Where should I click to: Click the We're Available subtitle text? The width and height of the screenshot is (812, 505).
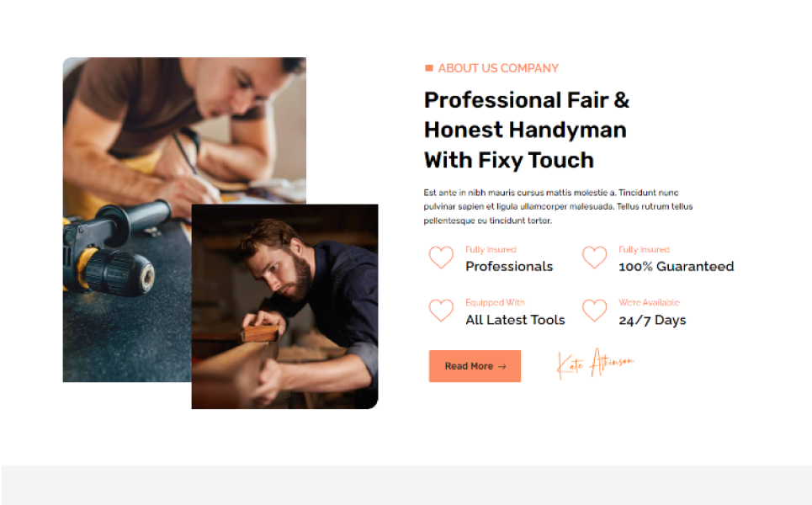[x=649, y=302]
